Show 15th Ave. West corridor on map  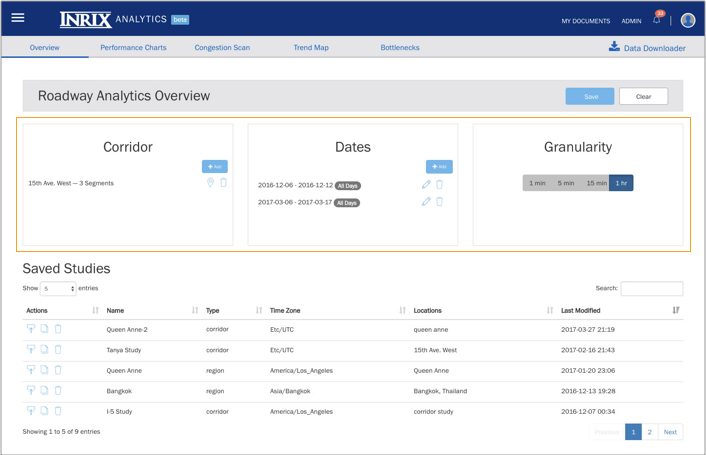[210, 182]
